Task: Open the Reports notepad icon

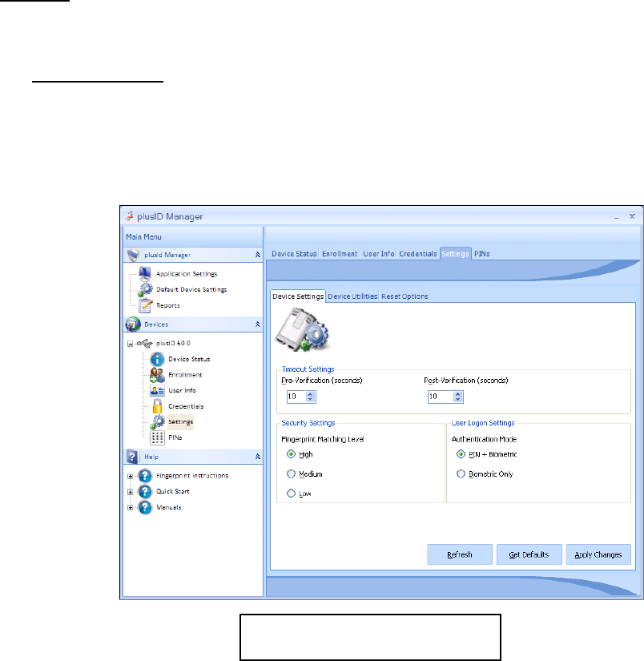Action: [x=146, y=305]
